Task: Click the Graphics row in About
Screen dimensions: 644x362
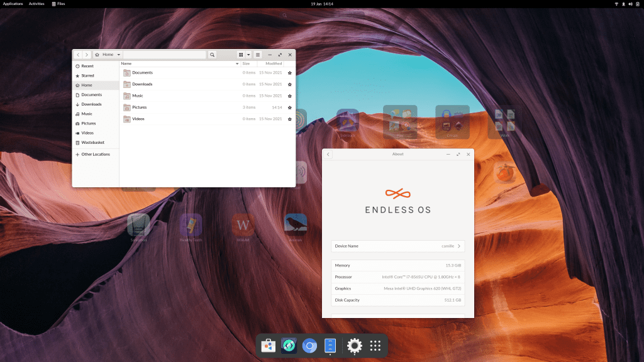Action: [397, 288]
